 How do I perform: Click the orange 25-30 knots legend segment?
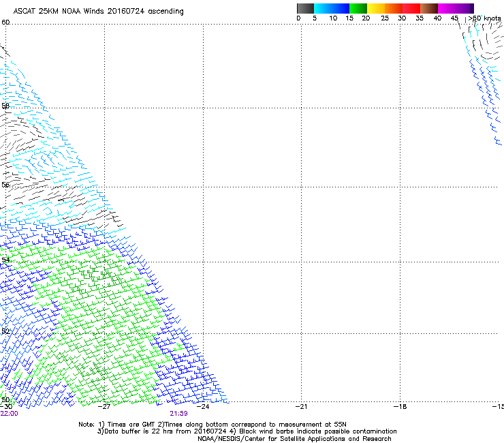(394, 8)
